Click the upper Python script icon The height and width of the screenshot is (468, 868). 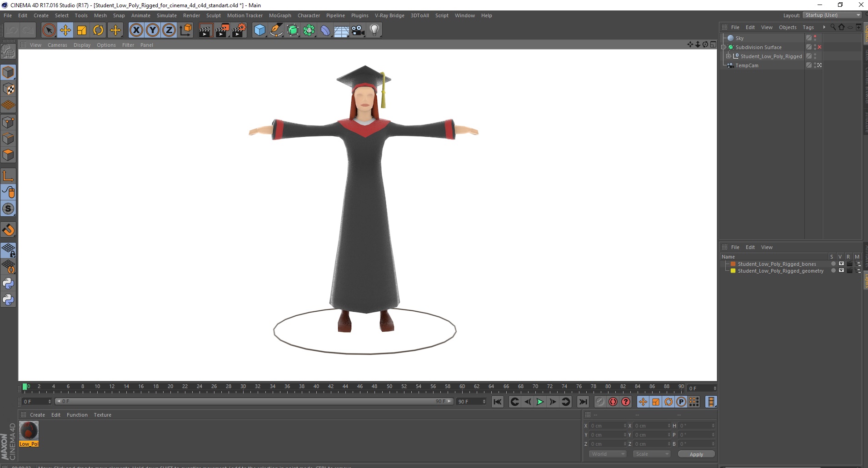pos(8,284)
